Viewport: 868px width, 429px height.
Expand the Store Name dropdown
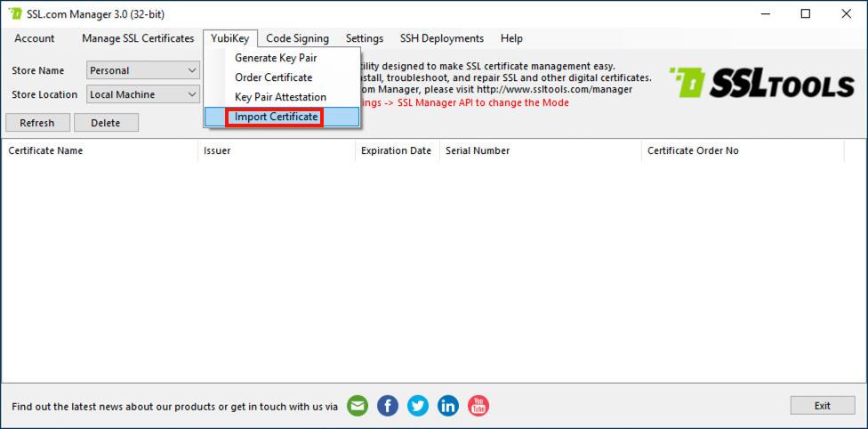click(192, 70)
